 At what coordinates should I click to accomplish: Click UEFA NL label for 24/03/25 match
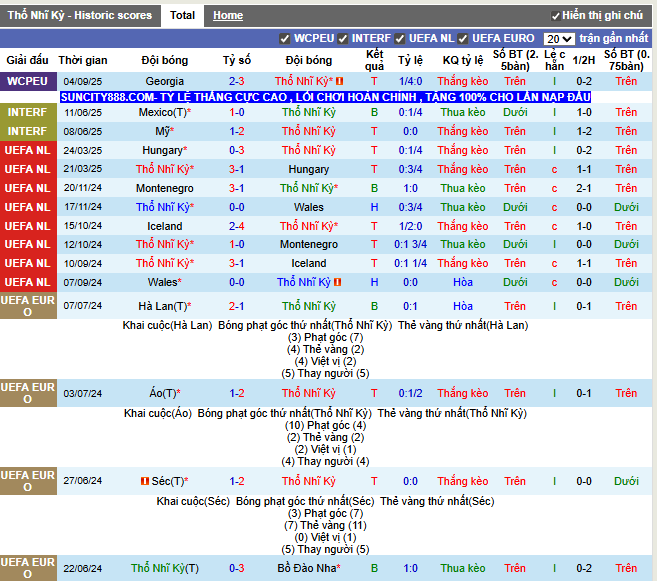pos(28,150)
